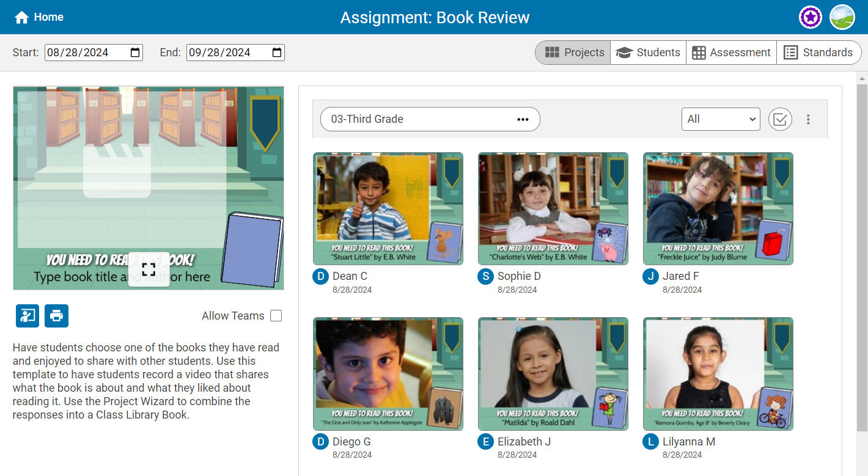
Task: Switch to the Assessment tab
Action: click(x=731, y=53)
